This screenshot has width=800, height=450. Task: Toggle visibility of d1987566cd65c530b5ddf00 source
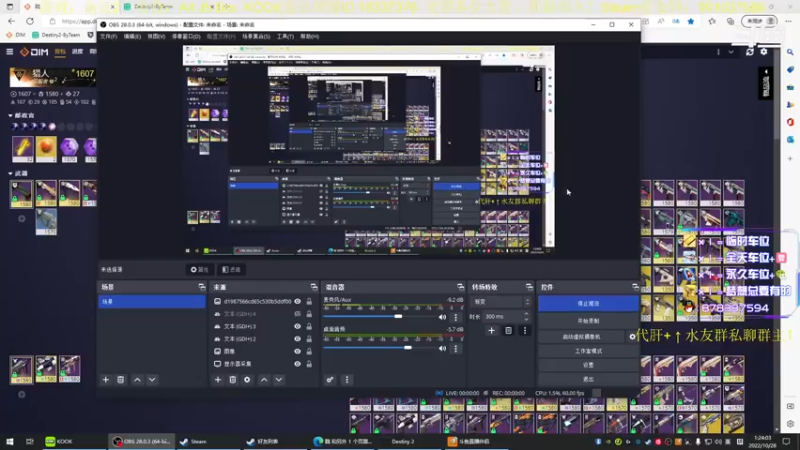297,302
